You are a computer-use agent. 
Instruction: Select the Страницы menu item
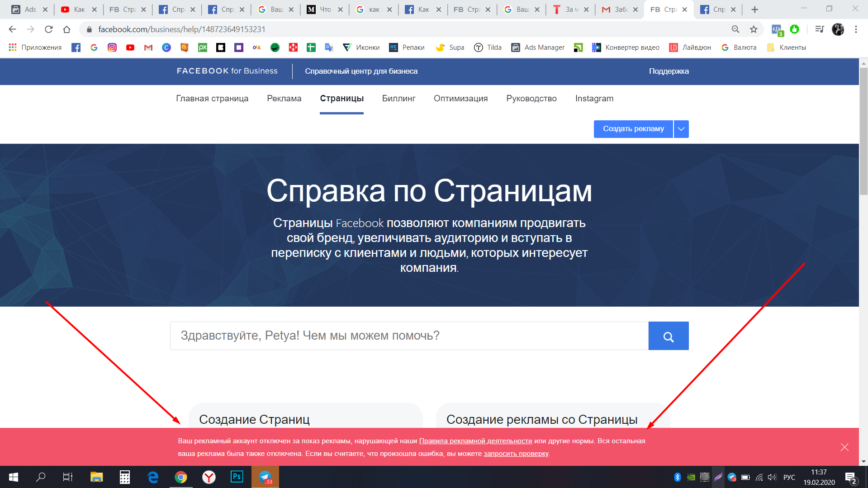coord(342,99)
